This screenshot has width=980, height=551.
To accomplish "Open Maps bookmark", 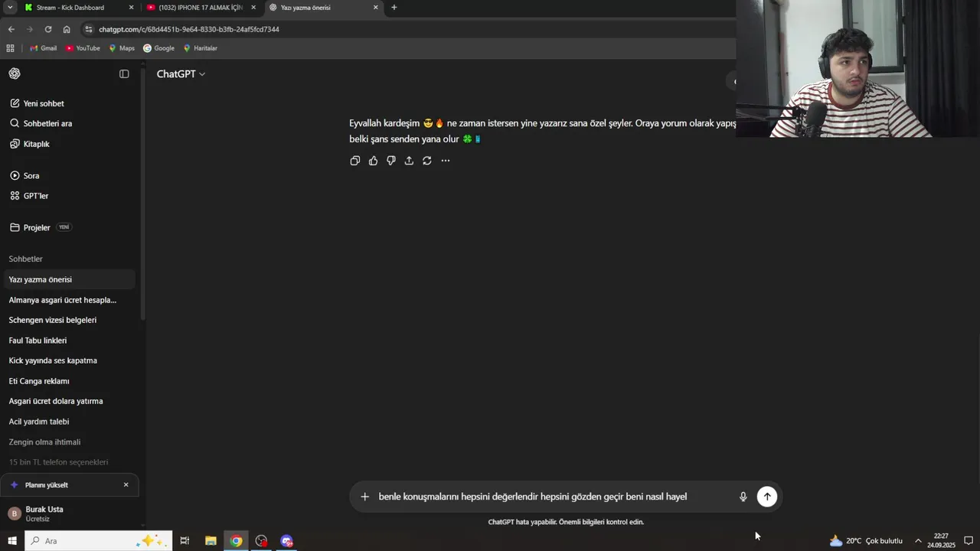I will click(122, 48).
